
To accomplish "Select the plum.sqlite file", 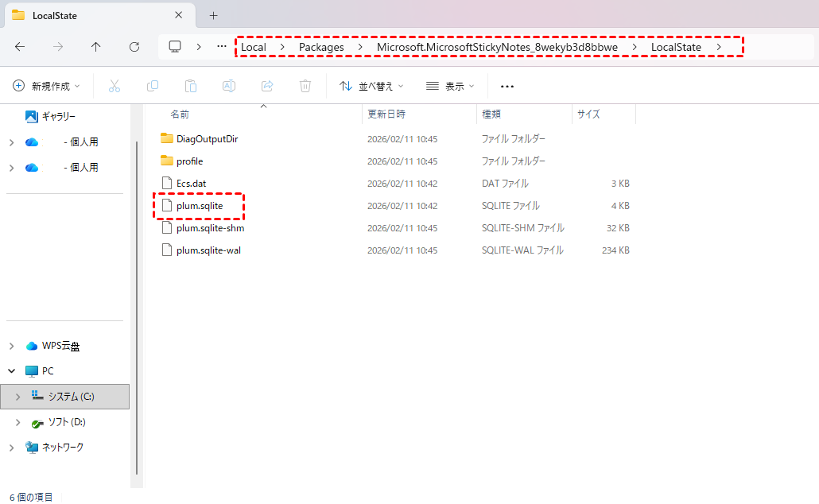I will coord(200,206).
